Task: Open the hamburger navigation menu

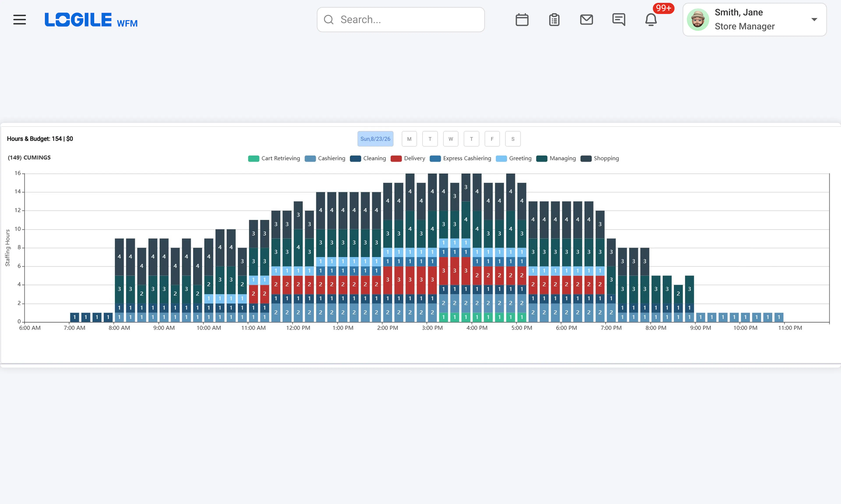Action: point(19,20)
